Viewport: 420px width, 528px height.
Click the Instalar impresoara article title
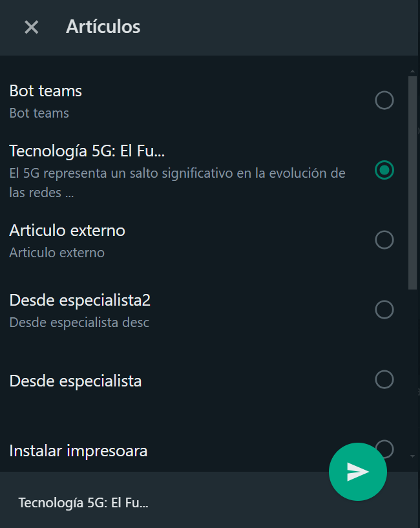(x=78, y=451)
